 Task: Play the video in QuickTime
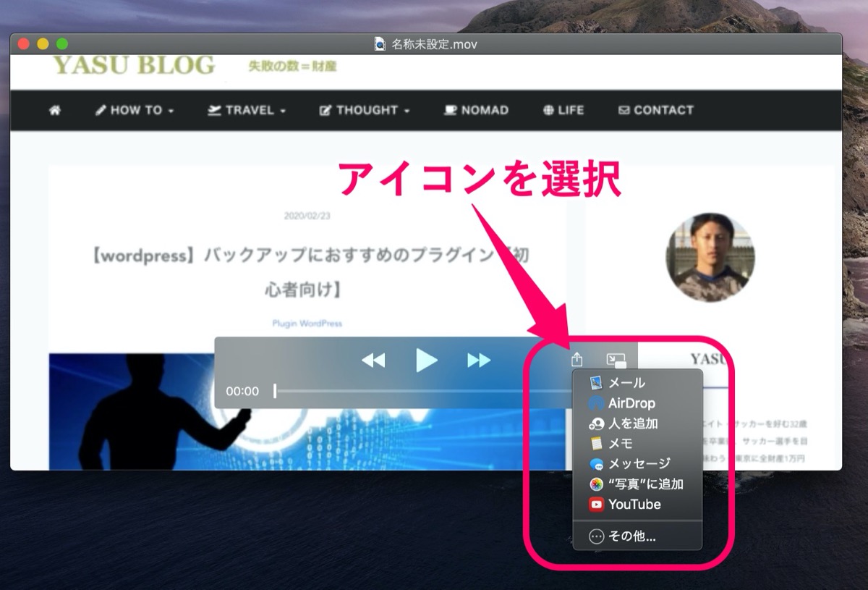(x=427, y=360)
